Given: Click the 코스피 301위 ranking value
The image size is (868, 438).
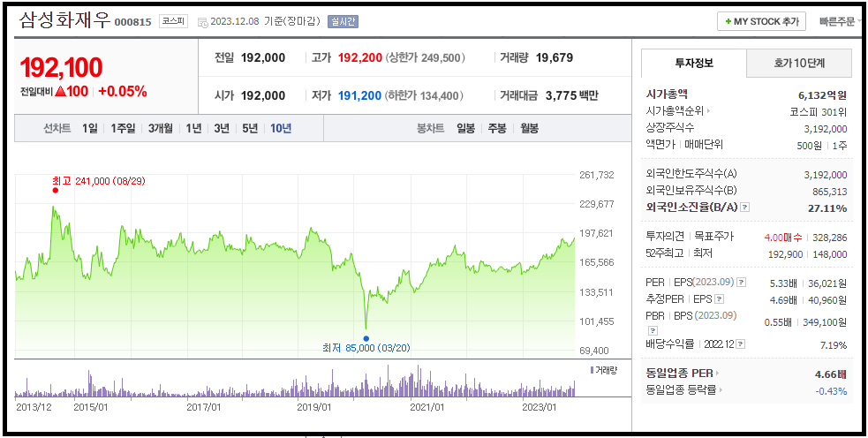Looking at the screenshot, I should tap(819, 112).
